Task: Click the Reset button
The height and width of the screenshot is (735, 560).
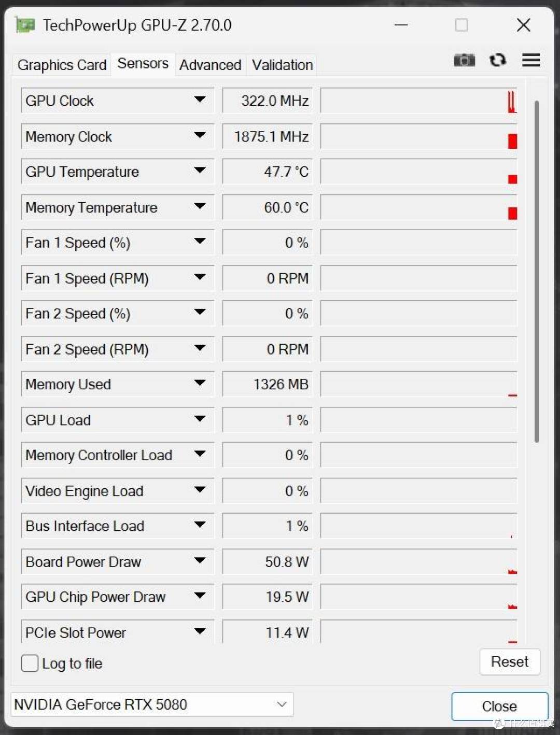Action: click(510, 662)
